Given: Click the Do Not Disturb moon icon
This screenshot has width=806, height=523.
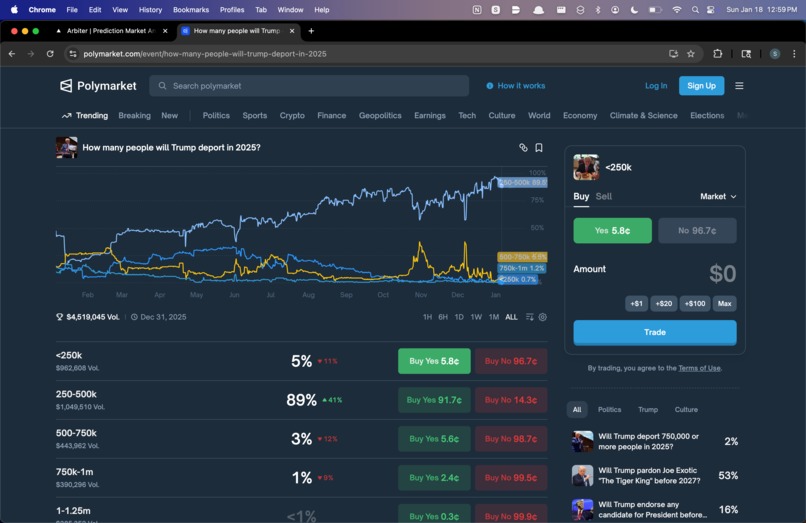Looking at the screenshot, I should [x=634, y=10].
